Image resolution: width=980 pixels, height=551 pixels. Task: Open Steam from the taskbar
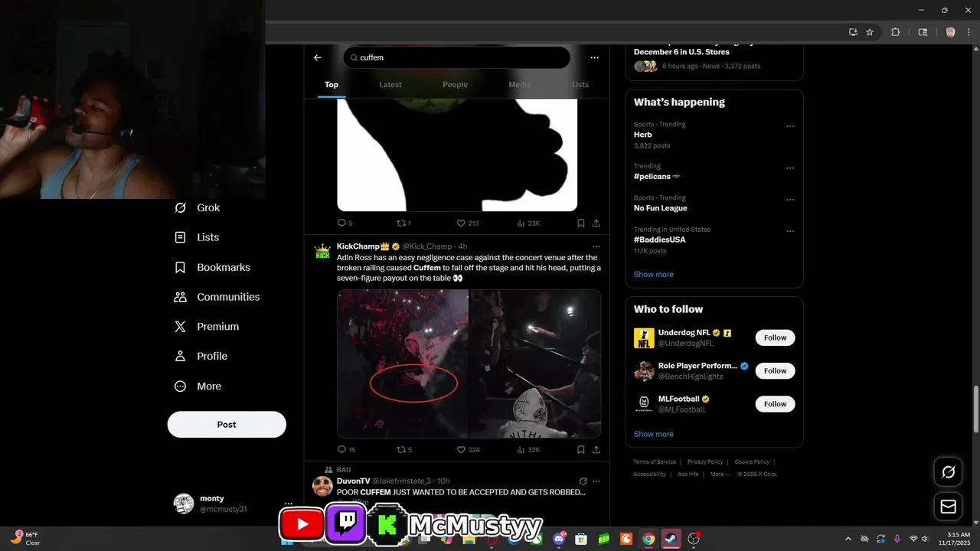click(x=671, y=539)
